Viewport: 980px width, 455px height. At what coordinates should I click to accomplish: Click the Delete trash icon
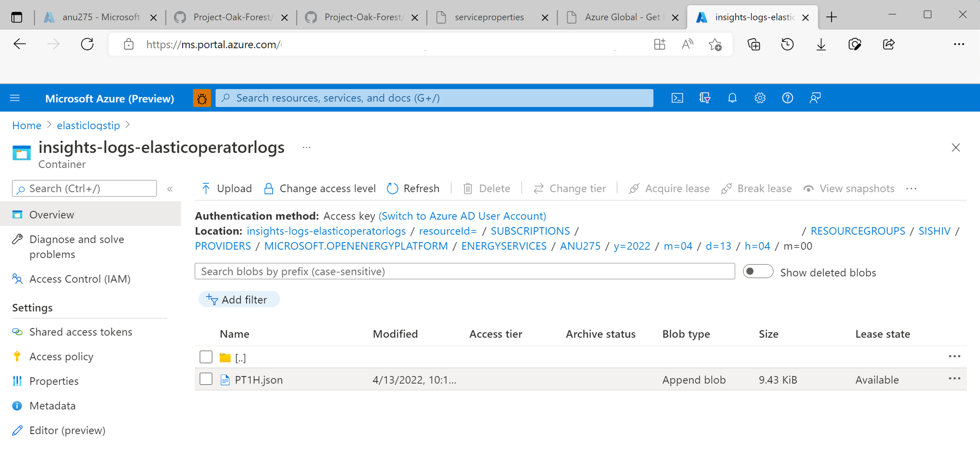point(468,188)
